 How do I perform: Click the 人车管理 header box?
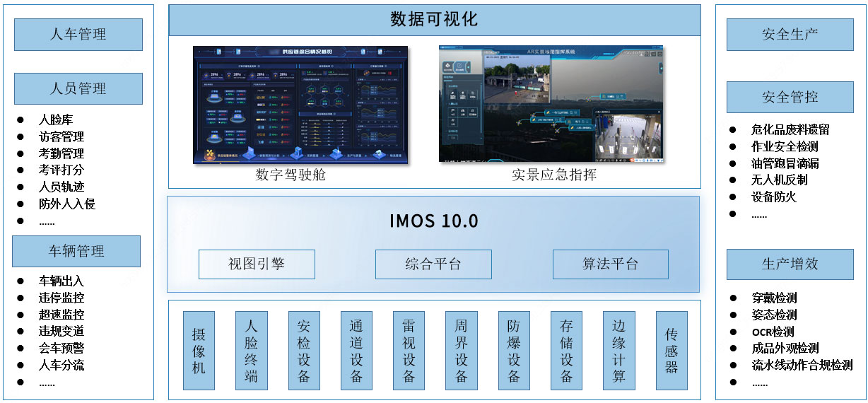tap(78, 34)
